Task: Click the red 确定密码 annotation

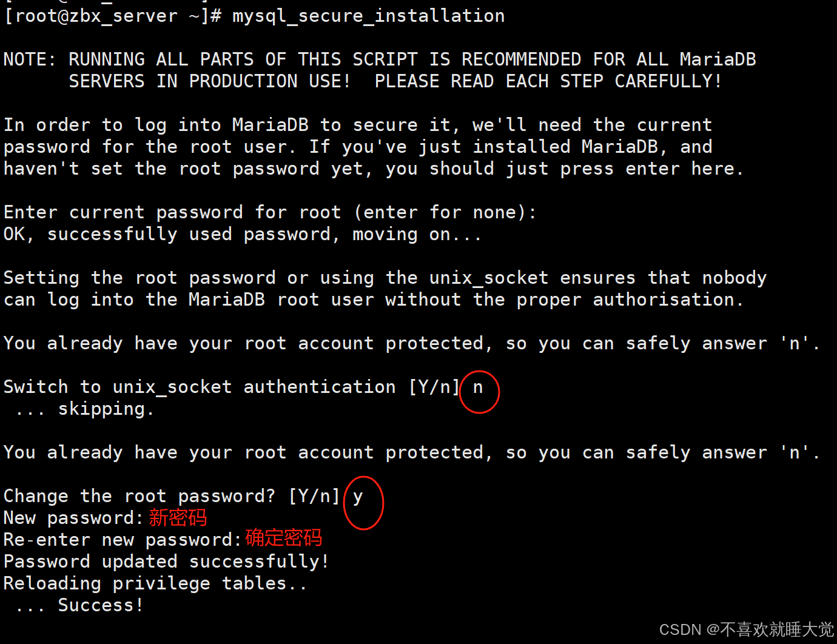Action: point(283,538)
